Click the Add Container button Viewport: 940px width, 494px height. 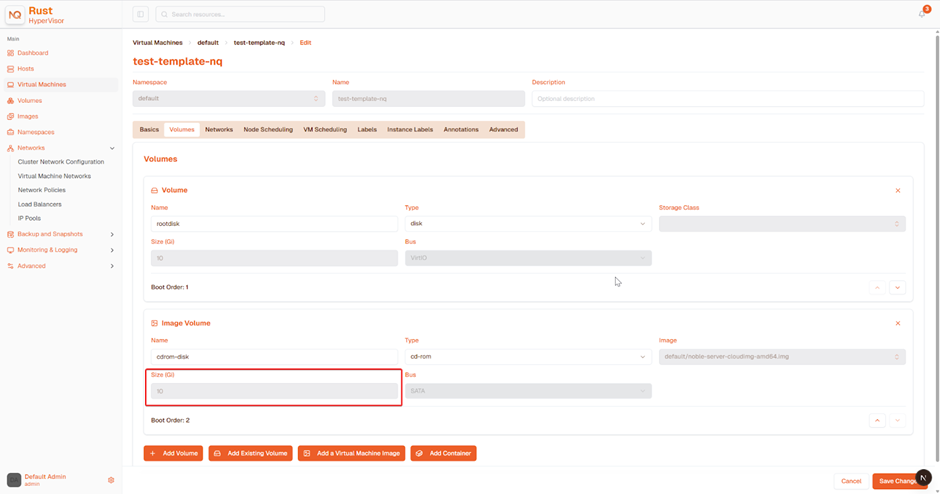[444, 453]
